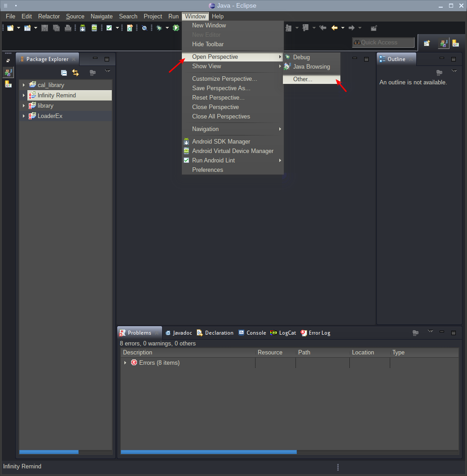Click the Git icon in left sidebar
Screen dimensions: 467x476
coord(8,84)
